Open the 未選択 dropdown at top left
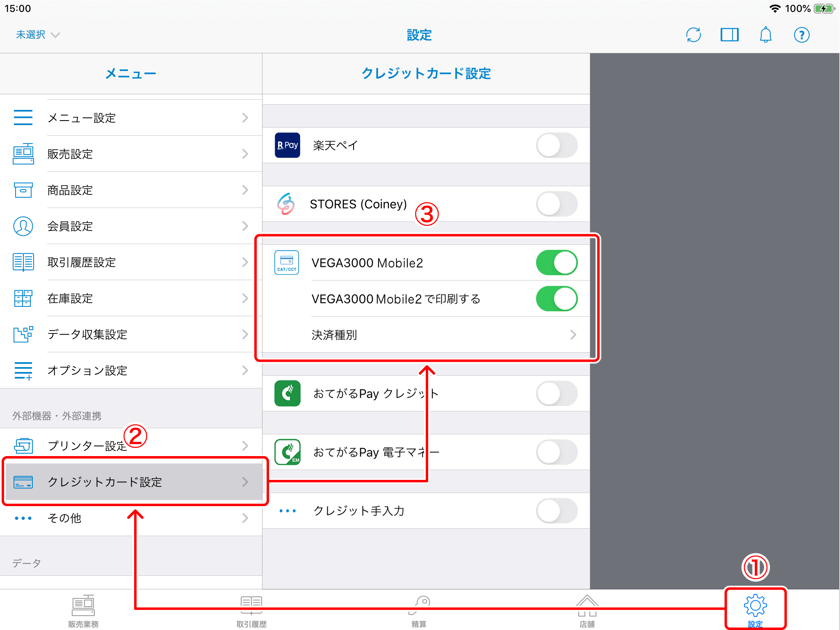840x630 pixels. coord(38,35)
